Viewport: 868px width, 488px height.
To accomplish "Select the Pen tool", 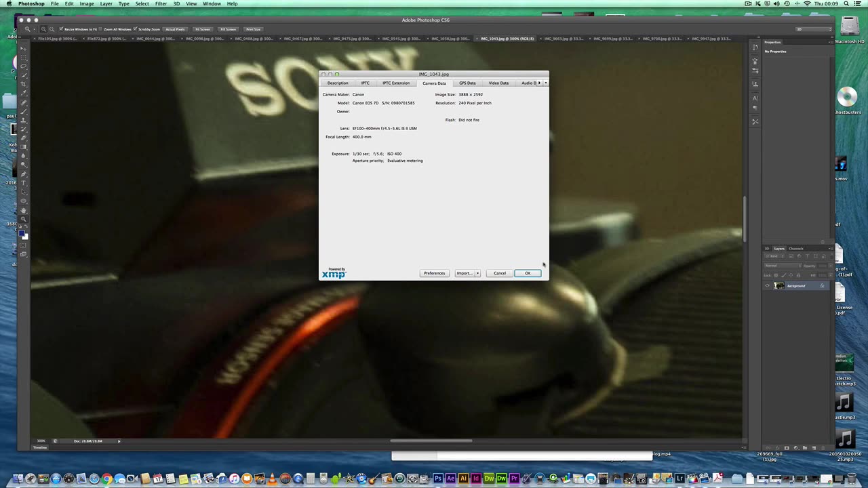I will point(22,174).
